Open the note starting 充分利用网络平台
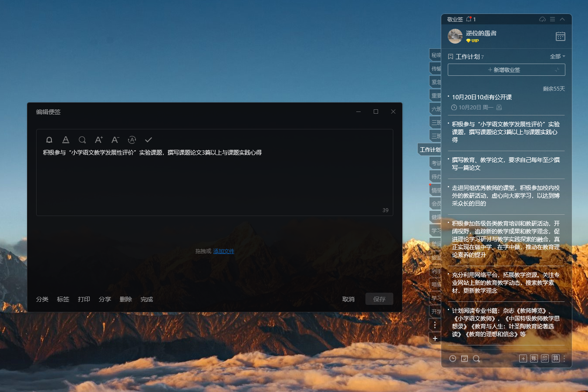The image size is (588, 392). pos(506,283)
